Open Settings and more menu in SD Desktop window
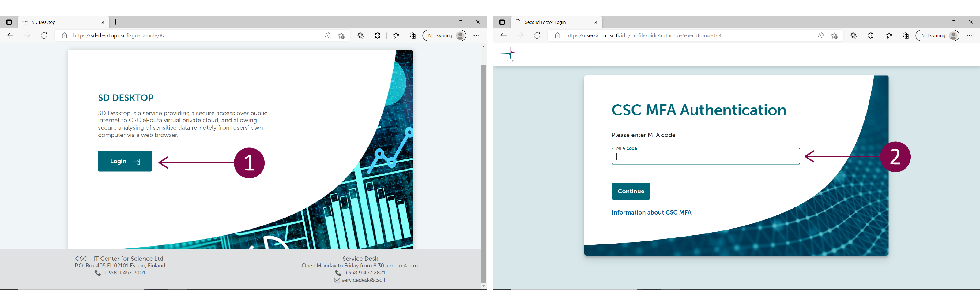The height and width of the screenshot is (306, 980). click(476, 35)
